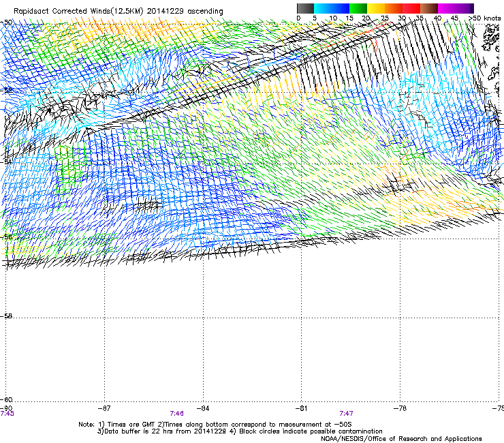Click the brown 35-40 knots color swatch
Viewport: 504px width, 443px height.
429,8
